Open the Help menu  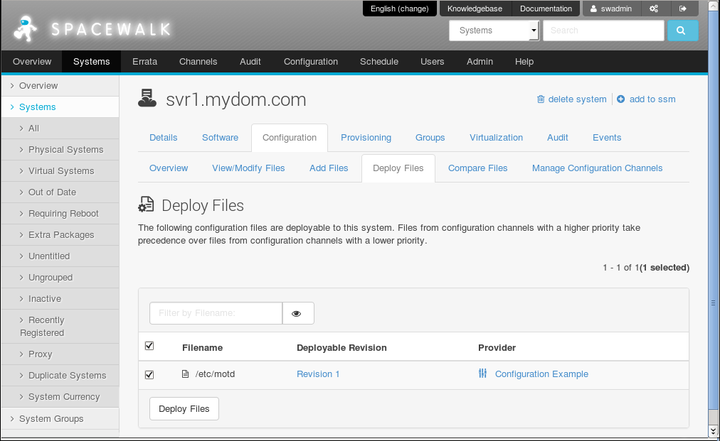(x=524, y=62)
